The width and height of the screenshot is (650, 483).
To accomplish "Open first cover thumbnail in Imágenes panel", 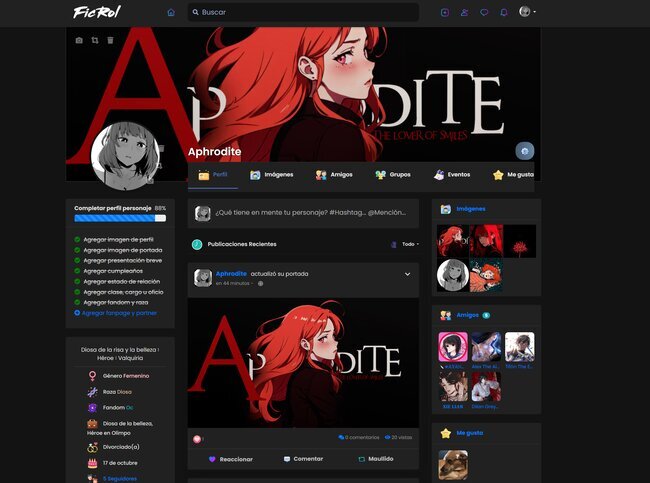I will click(453, 241).
